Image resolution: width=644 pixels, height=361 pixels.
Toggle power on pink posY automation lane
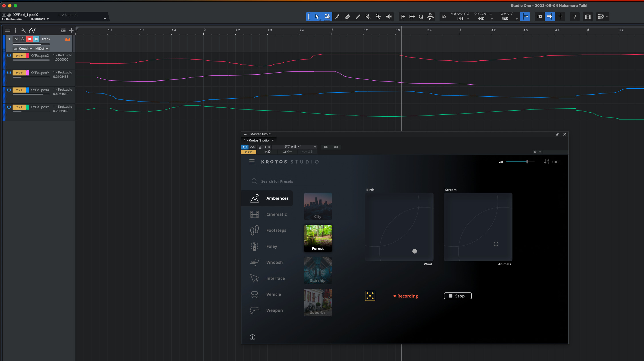[x=9, y=73]
